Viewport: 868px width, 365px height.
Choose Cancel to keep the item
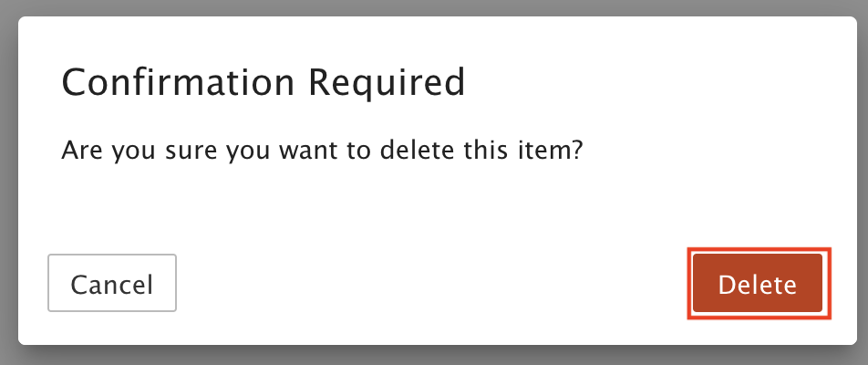pyautogui.click(x=112, y=283)
